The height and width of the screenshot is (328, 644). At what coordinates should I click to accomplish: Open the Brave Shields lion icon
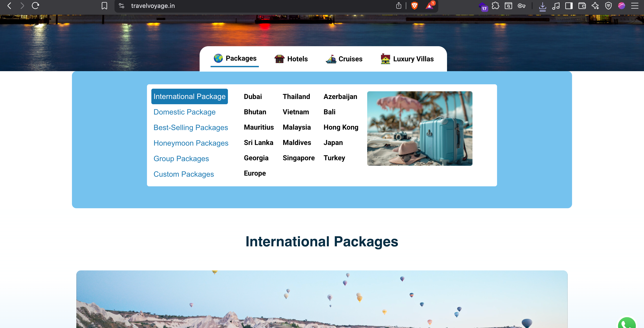[x=414, y=5]
